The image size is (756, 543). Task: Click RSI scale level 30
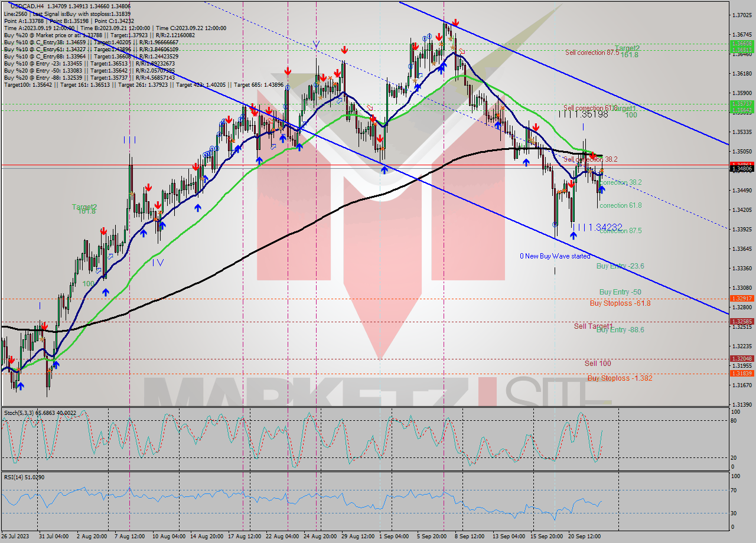[x=734, y=513]
